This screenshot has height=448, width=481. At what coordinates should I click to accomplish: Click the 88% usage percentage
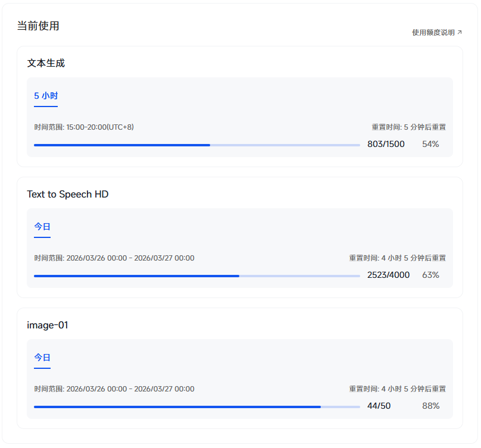pyautogui.click(x=430, y=406)
